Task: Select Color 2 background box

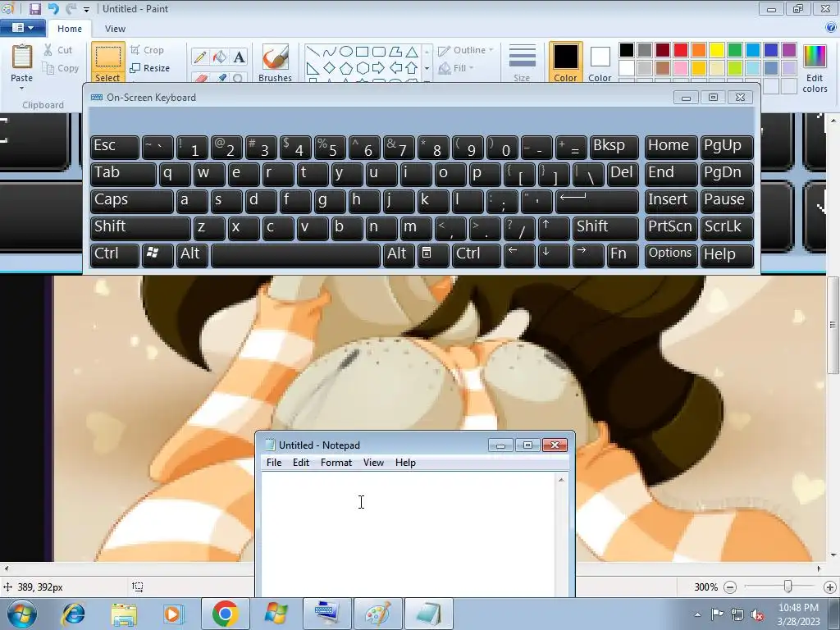Action: 600,62
